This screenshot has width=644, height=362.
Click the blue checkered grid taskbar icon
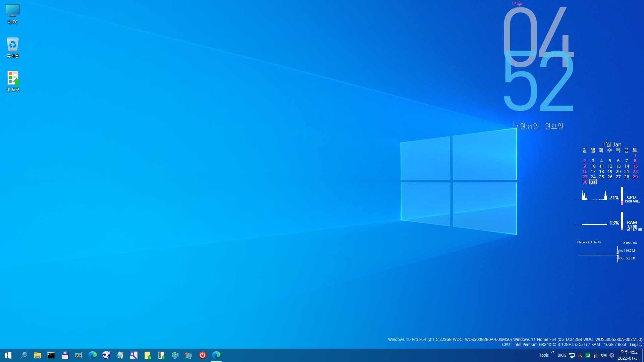[x=134, y=355]
